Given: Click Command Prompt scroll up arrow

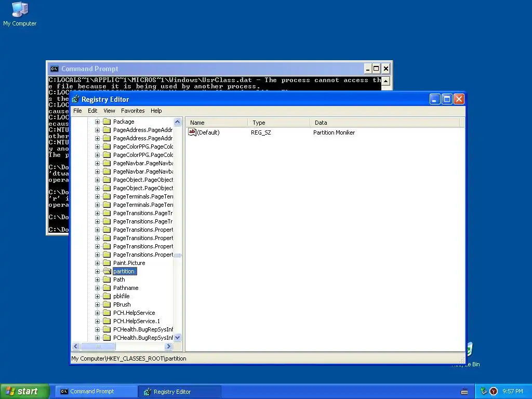Looking at the screenshot, I should tap(386, 81).
